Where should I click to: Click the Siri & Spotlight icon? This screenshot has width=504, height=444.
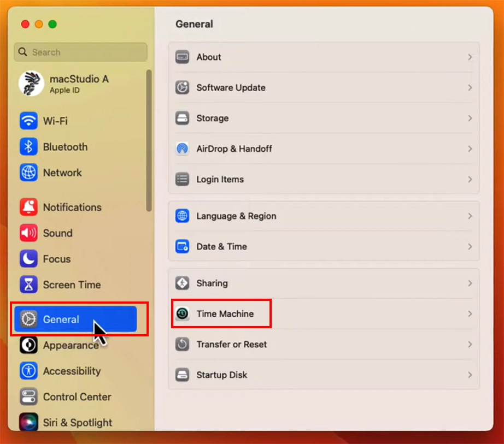click(x=28, y=422)
